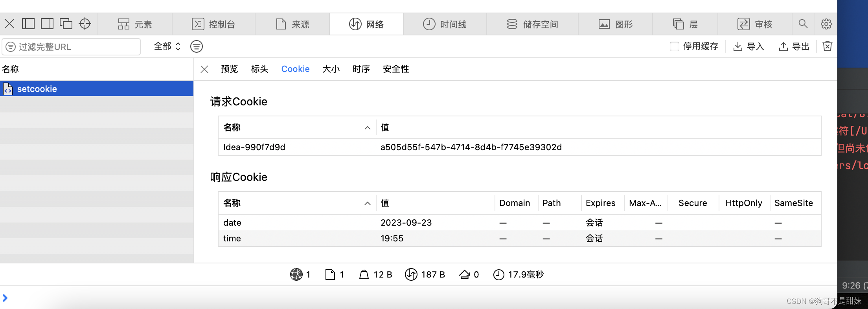This screenshot has height=309, width=868.
Task: Select cookie value 2023-09-23
Action: tap(406, 223)
